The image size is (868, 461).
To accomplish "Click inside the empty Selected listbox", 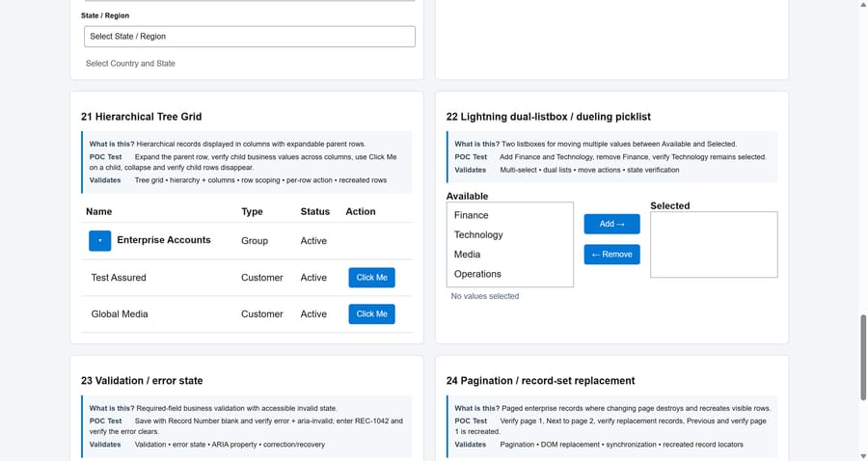I will [x=714, y=245].
